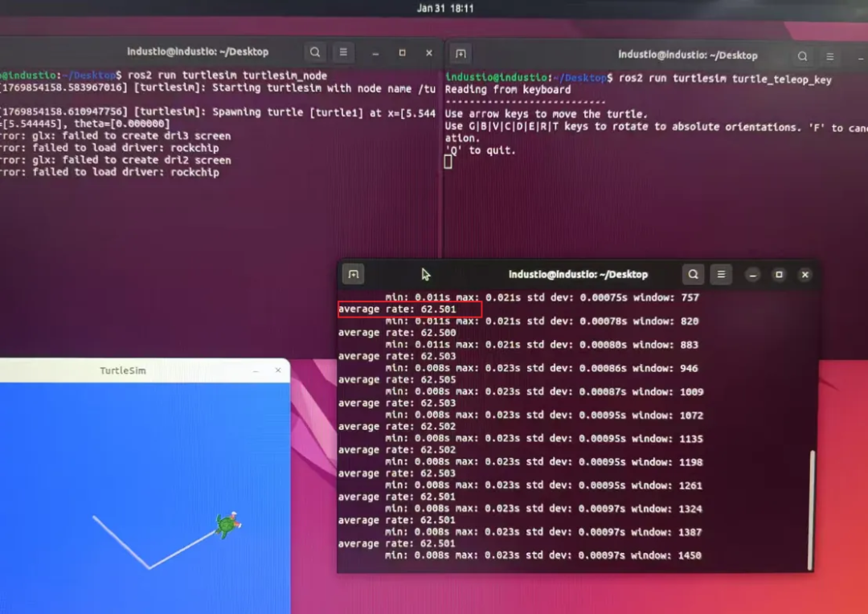Open the clock showing Jan 31 18:11
868x614 pixels.
tap(445, 8)
